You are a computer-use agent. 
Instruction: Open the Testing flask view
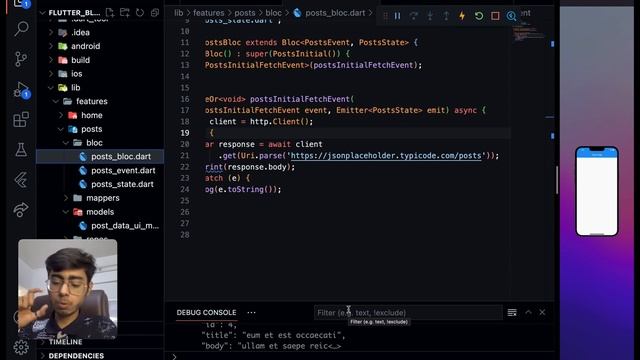[21, 150]
